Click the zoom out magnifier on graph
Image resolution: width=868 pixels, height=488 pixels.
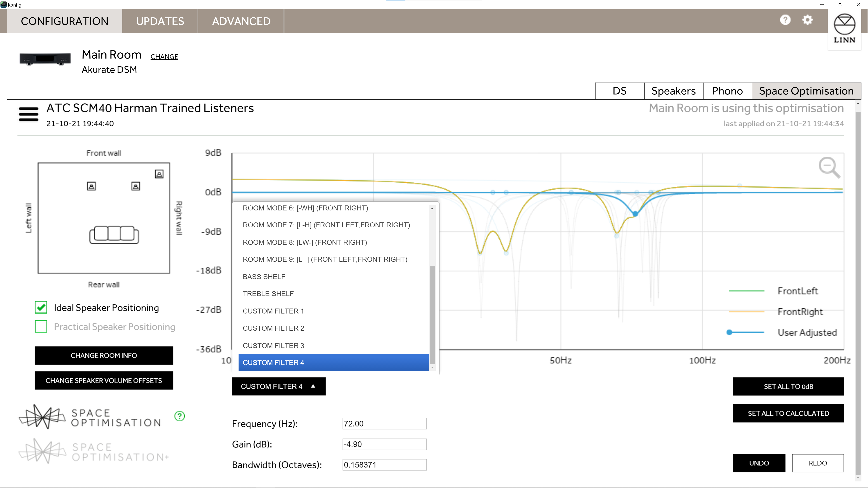pyautogui.click(x=830, y=167)
